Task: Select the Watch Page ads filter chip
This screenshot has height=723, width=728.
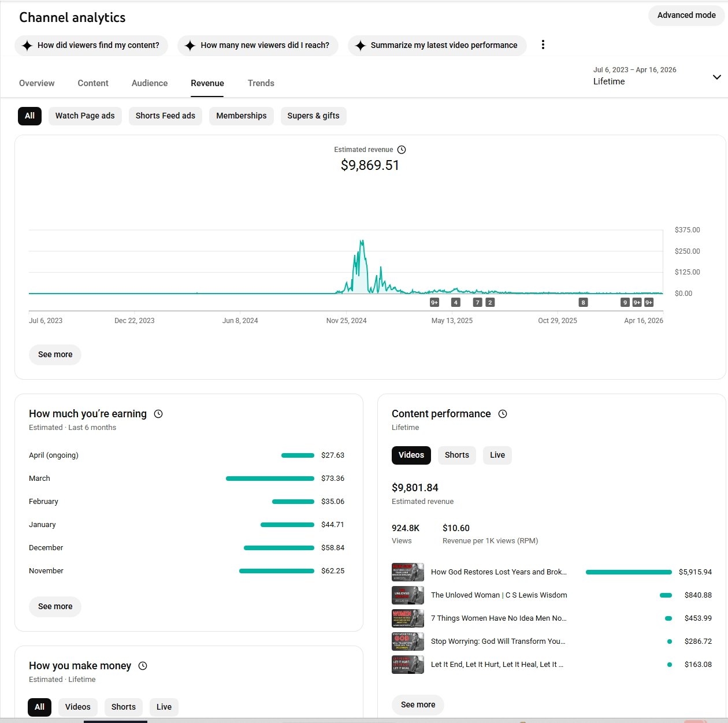Action: (x=85, y=116)
